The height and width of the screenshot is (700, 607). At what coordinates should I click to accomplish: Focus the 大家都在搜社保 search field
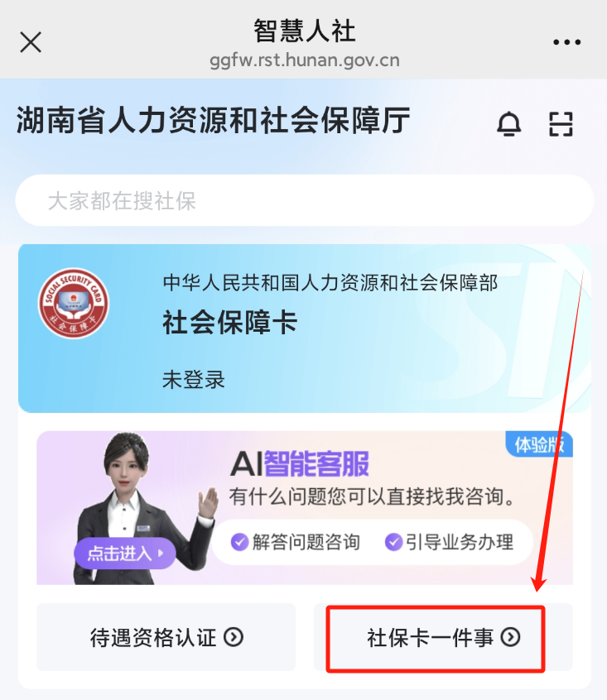(x=305, y=200)
